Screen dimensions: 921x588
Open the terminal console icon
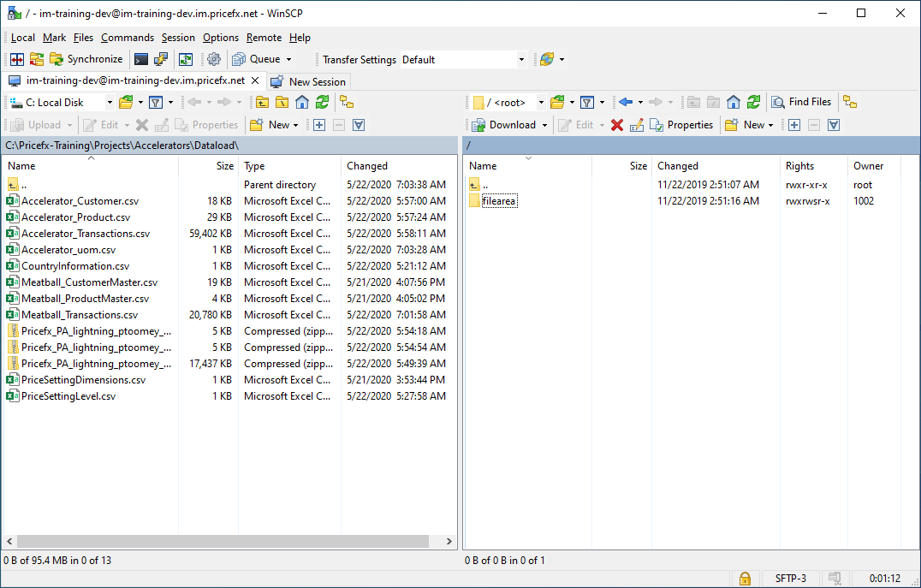(x=141, y=60)
